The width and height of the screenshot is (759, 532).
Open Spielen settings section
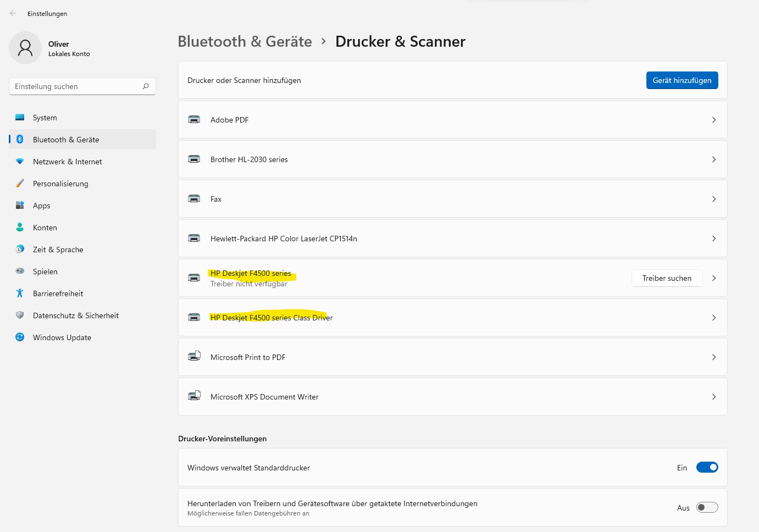tap(82, 271)
